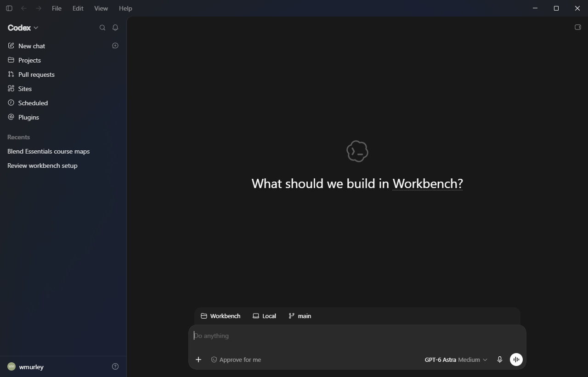Click the plus icon beside New chat
The image size is (588, 377).
click(115, 46)
